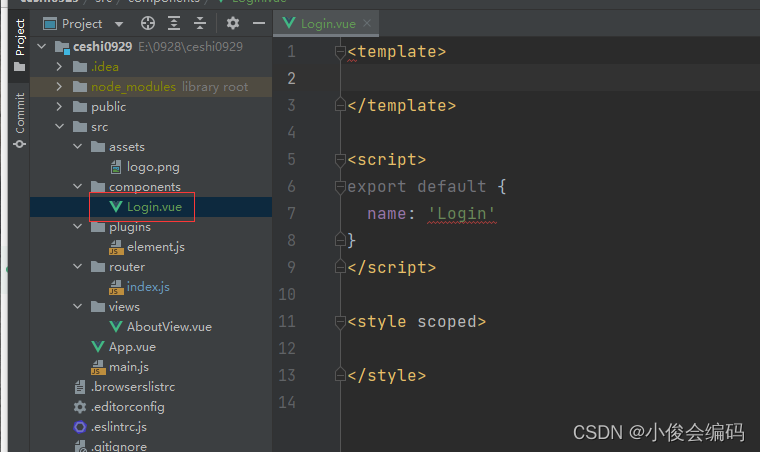Select AboutView.vue in the views folder

(169, 327)
